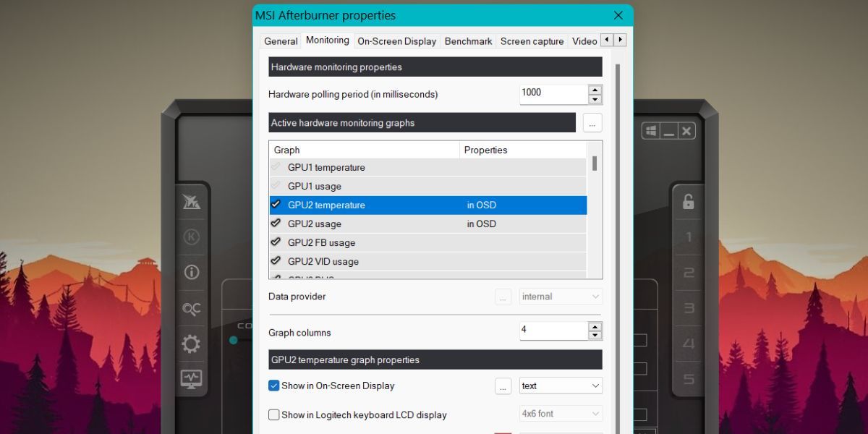868x434 pixels.
Task: Open Afterburner settings via gear icon
Action: point(191,344)
